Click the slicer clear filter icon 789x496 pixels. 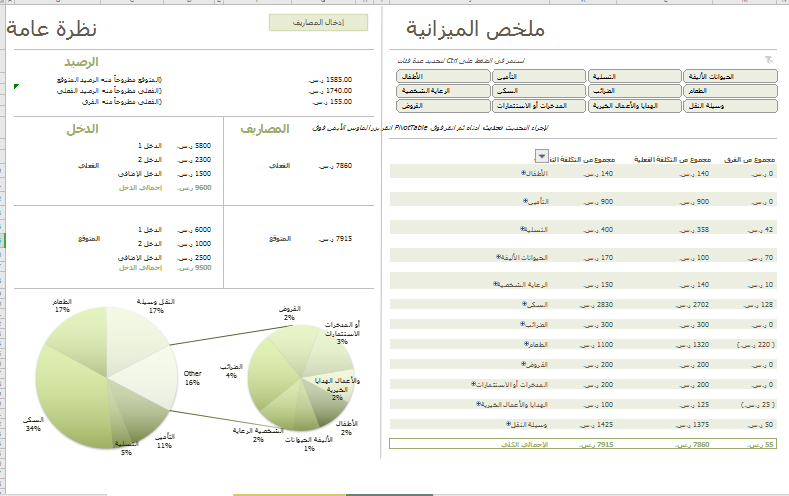click(769, 60)
